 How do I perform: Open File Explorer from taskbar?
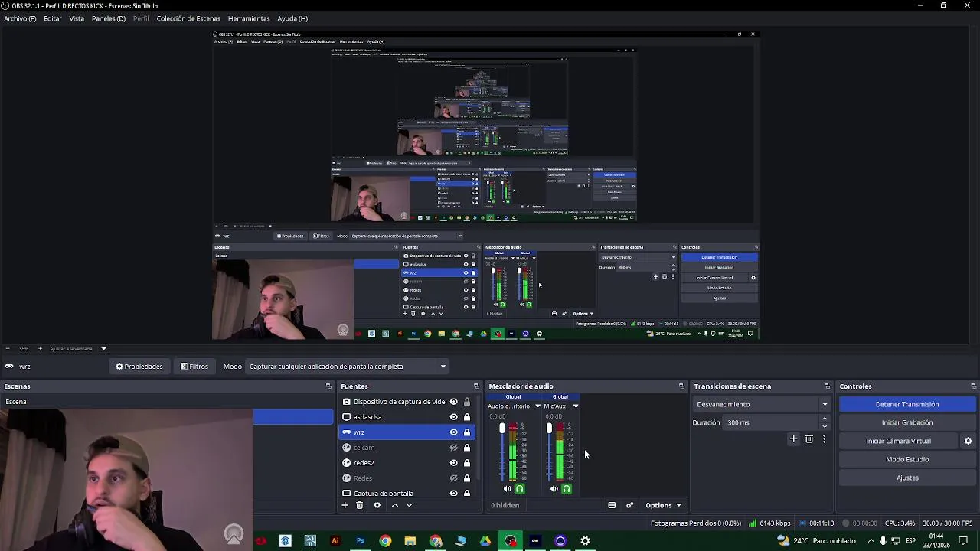coord(410,541)
